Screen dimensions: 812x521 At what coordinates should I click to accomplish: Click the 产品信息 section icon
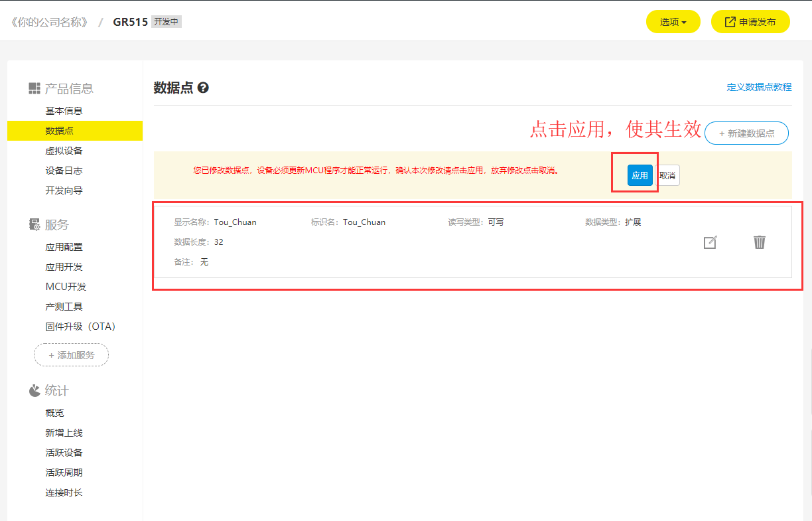coord(34,88)
